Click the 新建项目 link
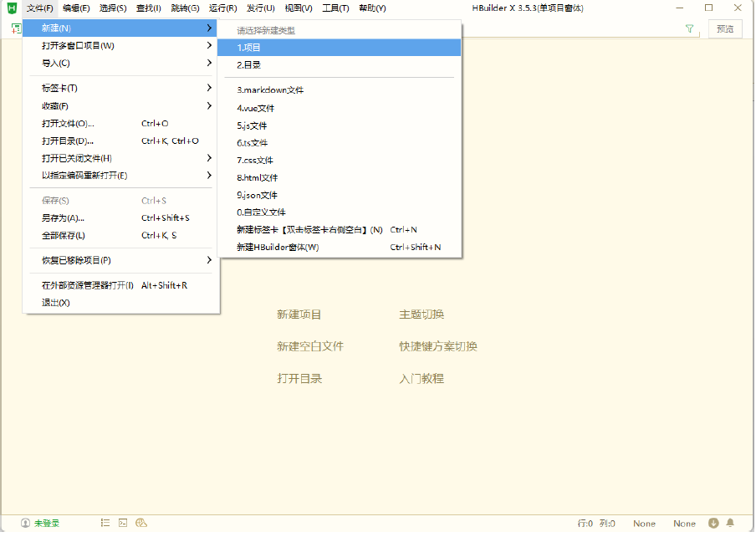Screen dimensions: 756x537 coord(299,315)
